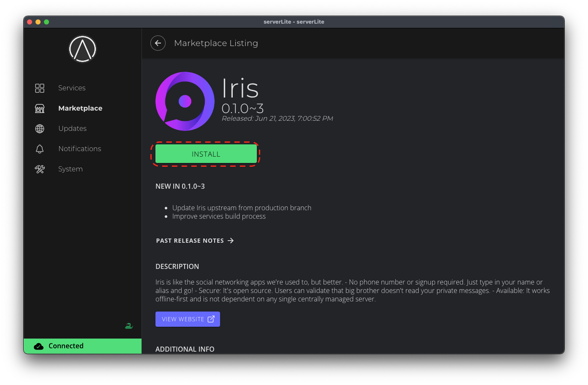Go to the Notifications menu label
This screenshot has width=588, height=385.
pyautogui.click(x=79, y=149)
